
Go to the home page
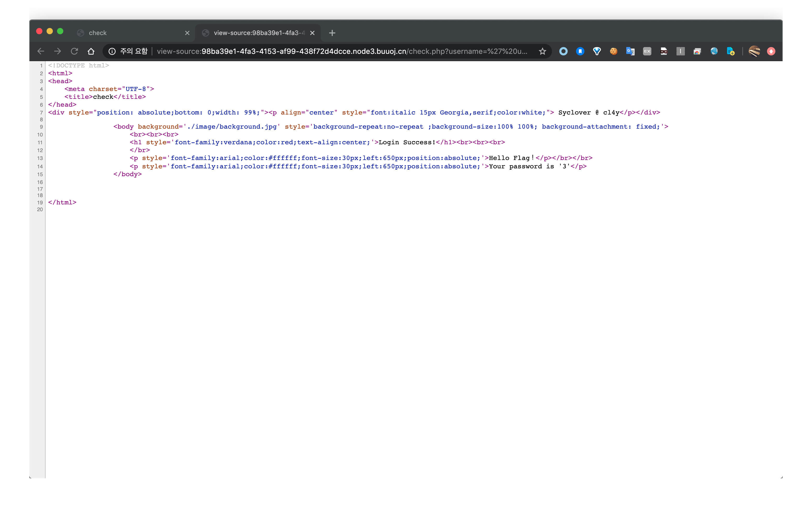click(91, 51)
